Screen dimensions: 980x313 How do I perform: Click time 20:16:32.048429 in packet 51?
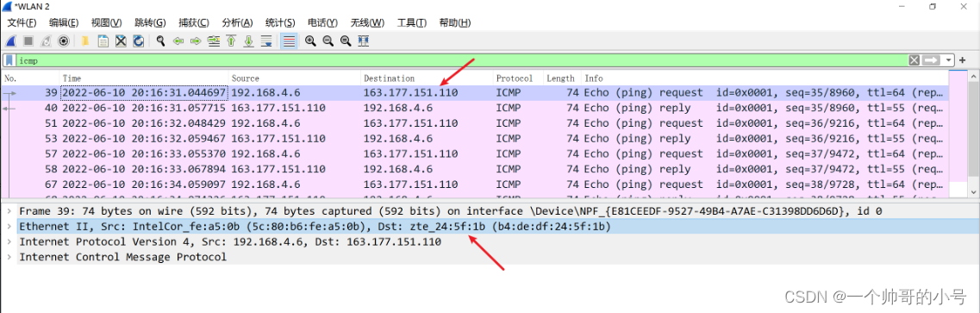[x=145, y=123]
